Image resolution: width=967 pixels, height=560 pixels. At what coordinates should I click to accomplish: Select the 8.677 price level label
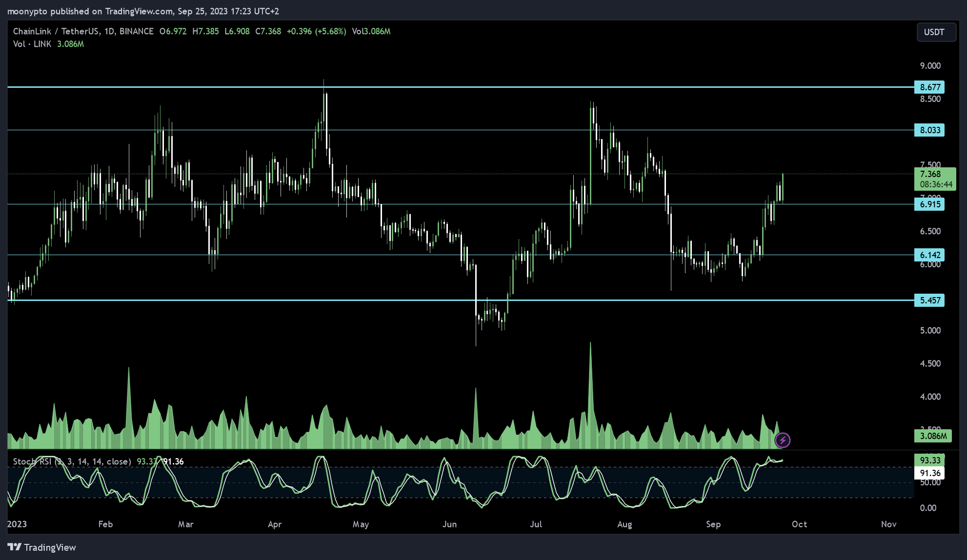[x=929, y=87]
